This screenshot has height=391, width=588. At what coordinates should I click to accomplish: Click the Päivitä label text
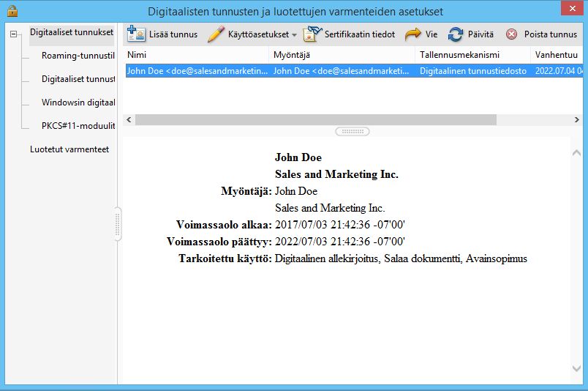[x=480, y=34]
